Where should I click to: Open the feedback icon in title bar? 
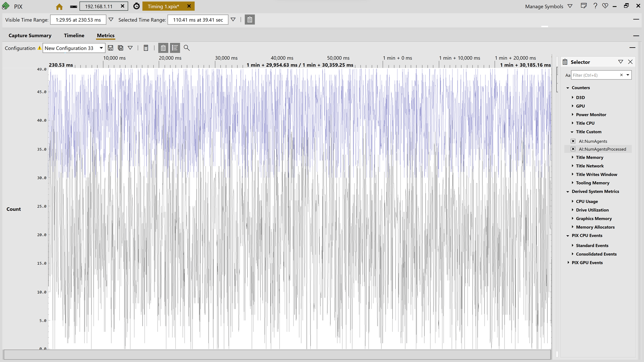[x=584, y=6]
